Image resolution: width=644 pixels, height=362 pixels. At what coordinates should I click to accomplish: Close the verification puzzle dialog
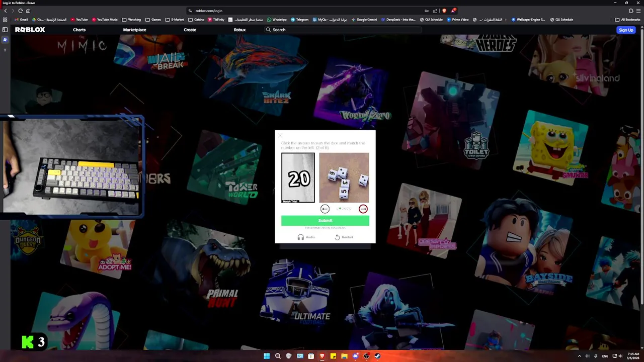(x=280, y=136)
